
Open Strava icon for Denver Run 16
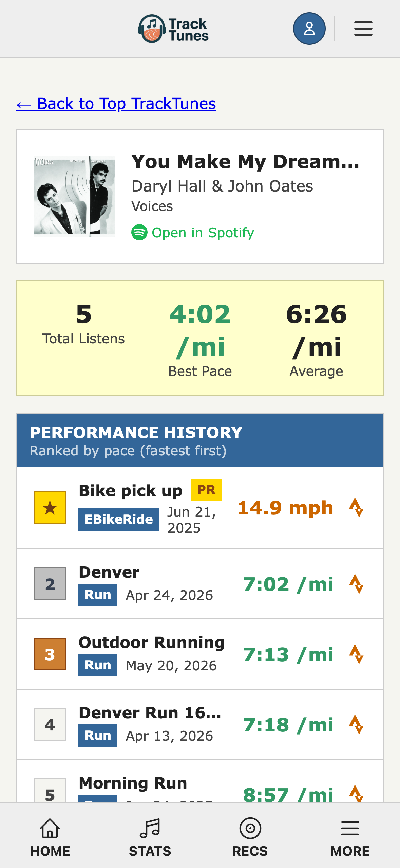(x=356, y=724)
